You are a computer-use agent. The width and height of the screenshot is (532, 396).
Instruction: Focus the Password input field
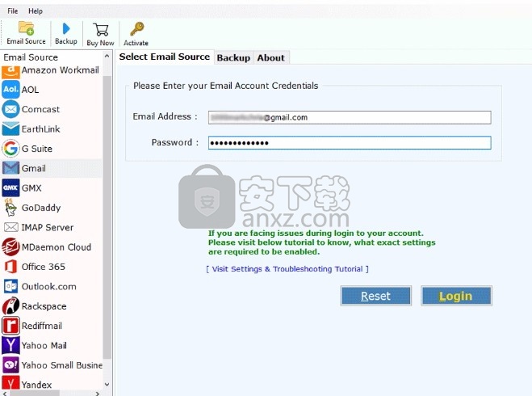350,143
